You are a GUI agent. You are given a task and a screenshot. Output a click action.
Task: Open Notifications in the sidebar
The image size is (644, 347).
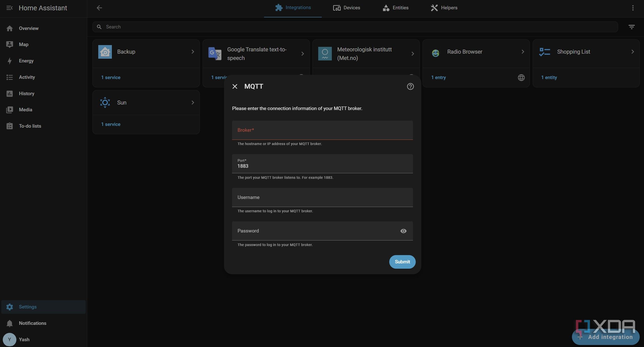pos(43,323)
